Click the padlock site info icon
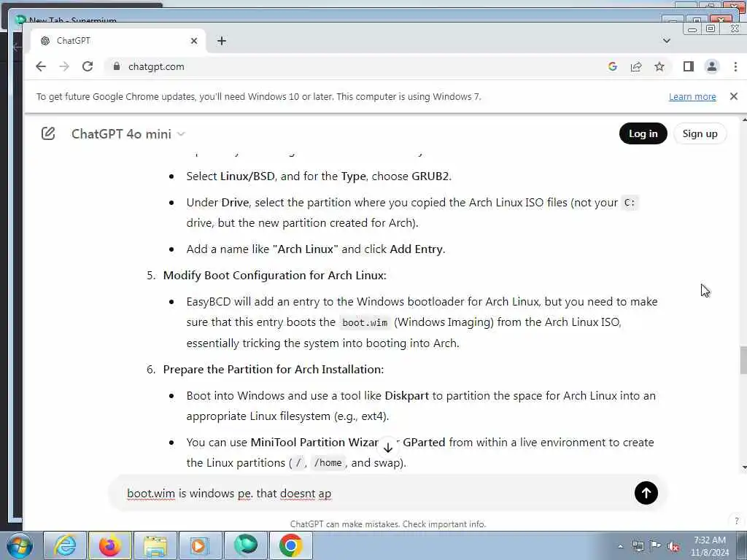 pos(116,66)
